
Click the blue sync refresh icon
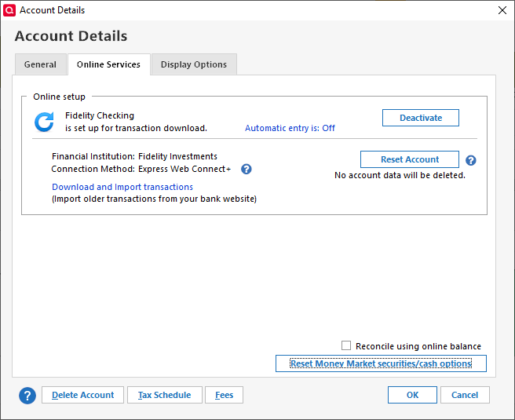[44, 122]
